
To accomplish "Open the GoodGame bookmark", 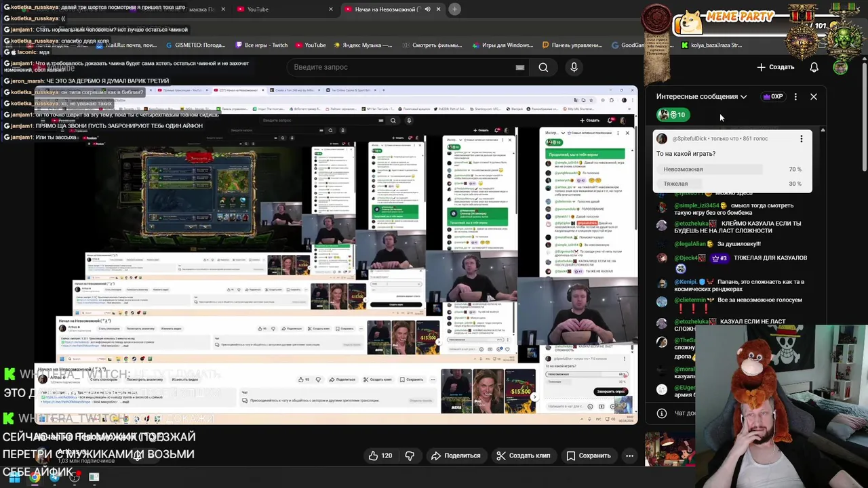I will (628, 45).
